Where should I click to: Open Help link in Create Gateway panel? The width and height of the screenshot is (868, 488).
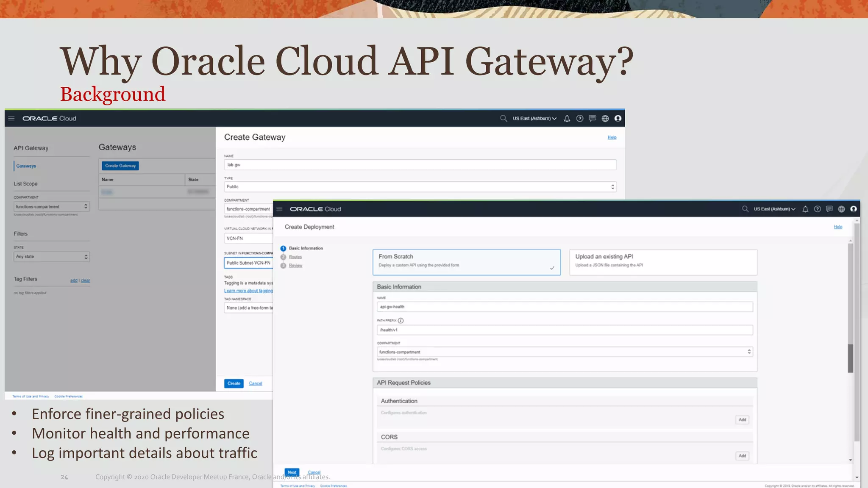(612, 137)
